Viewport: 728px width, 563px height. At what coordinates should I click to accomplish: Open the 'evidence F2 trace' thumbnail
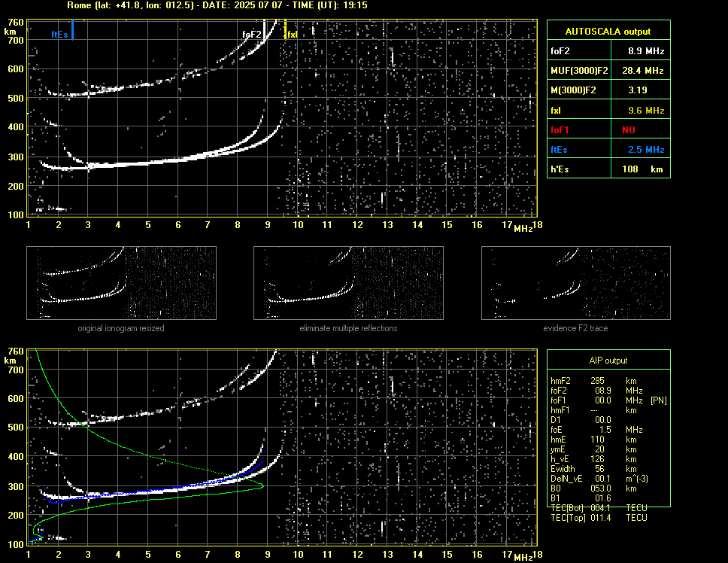576,283
